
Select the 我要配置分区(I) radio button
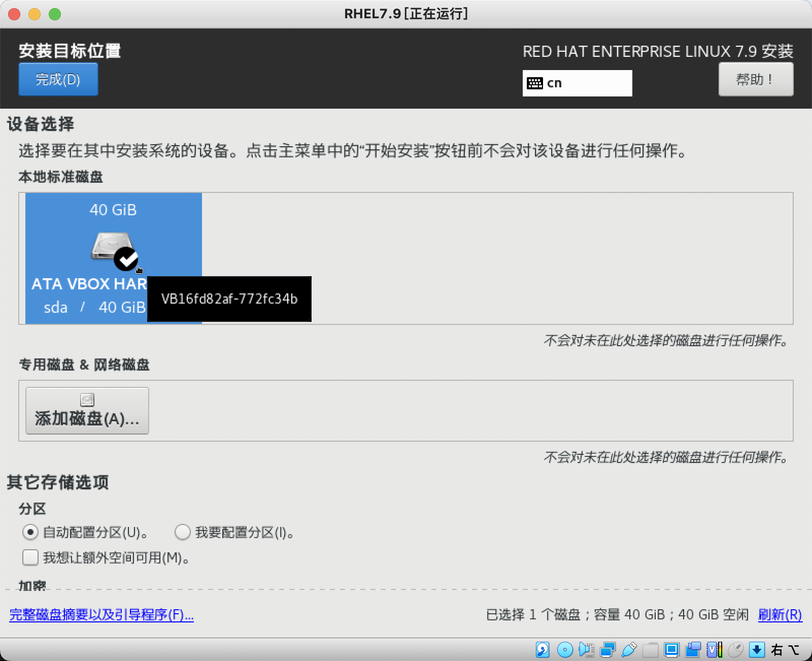[x=182, y=532]
